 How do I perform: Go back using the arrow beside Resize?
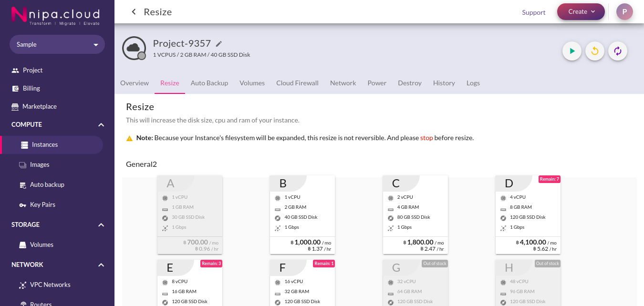coord(134,12)
